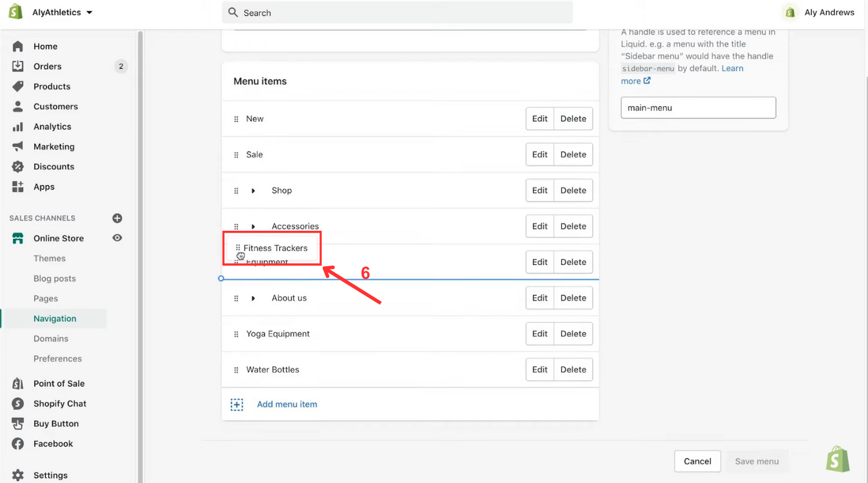Open Themes under Online Store
The image size is (868, 483).
49,259
